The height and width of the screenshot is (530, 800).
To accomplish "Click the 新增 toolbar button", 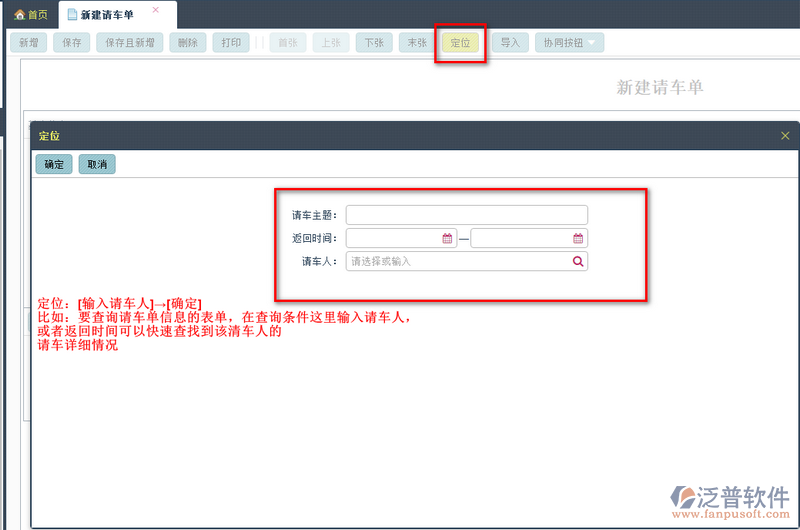I will click(x=29, y=43).
